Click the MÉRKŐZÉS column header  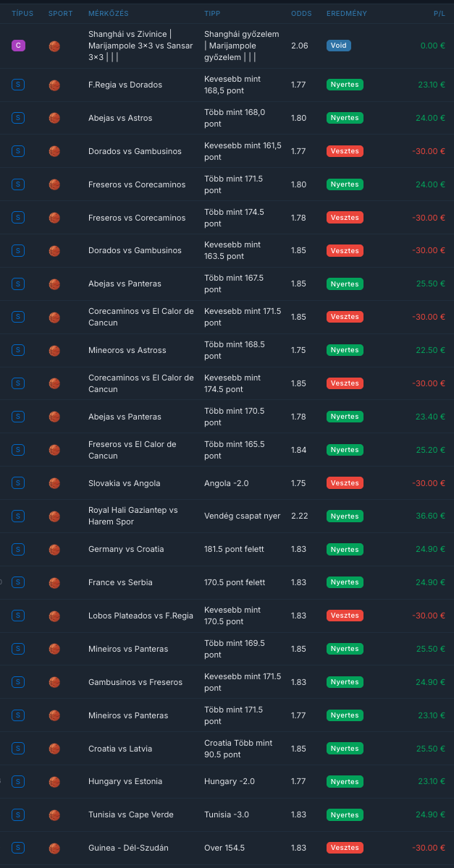(109, 14)
